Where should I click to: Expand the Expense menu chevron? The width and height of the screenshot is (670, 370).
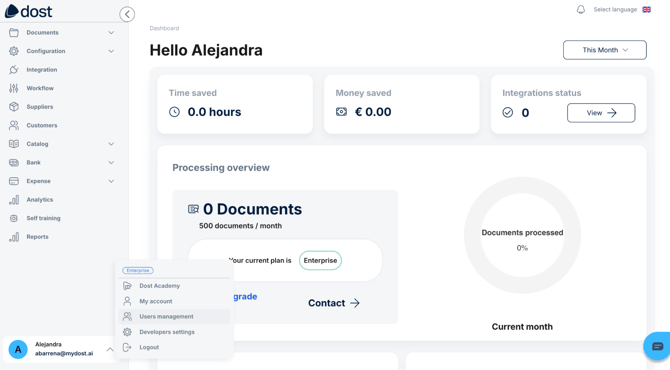tap(111, 181)
